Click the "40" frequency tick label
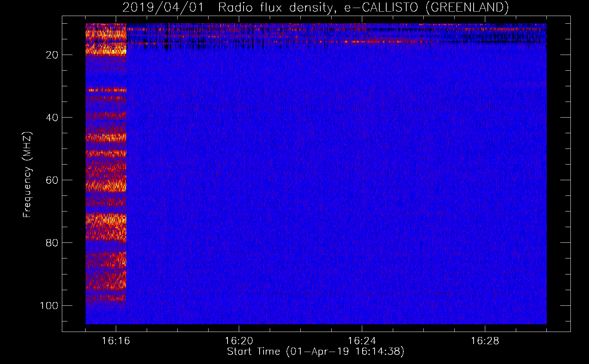This screenshot has width=589, height=364. (52, 118)
